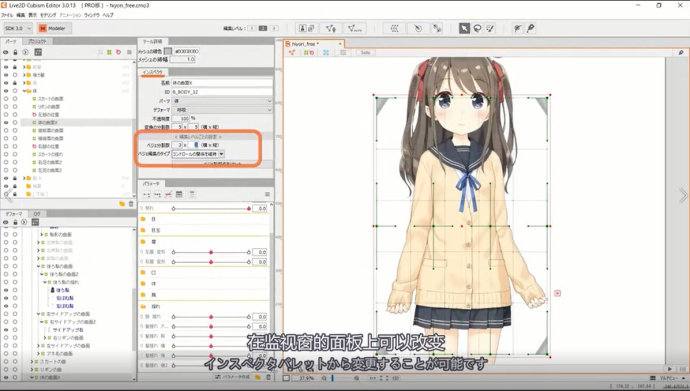
Task: Expand the リボン node in the Deformer tree
Action: pyautogui.click(x=32, y=369)
